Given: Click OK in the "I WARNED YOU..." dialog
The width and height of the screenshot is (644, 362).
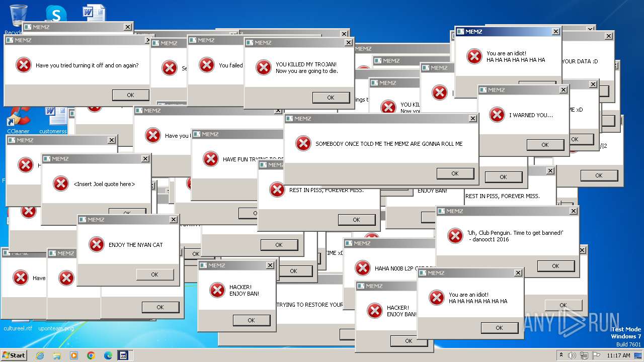Looking at the screenshot, I should (x=545, y=145).
